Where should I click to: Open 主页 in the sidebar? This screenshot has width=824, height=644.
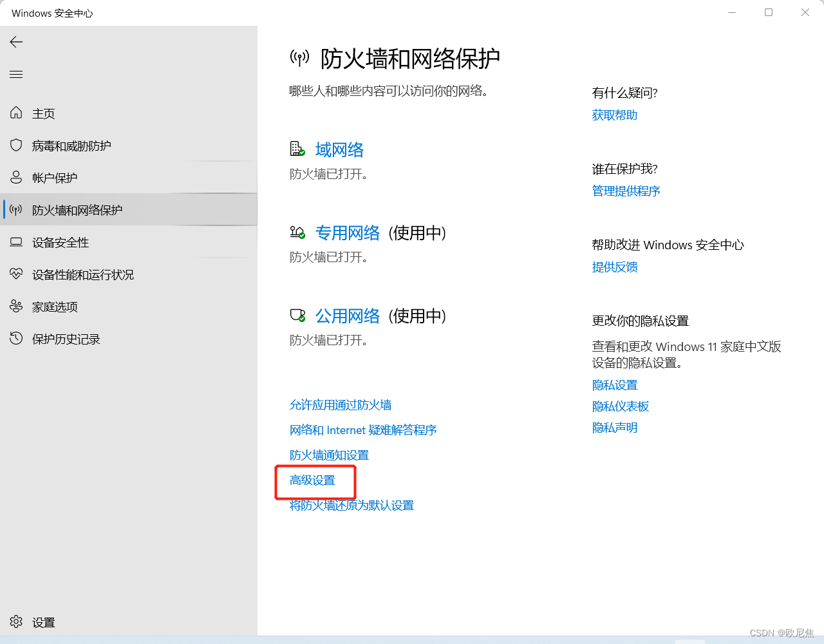pos(129,113)
